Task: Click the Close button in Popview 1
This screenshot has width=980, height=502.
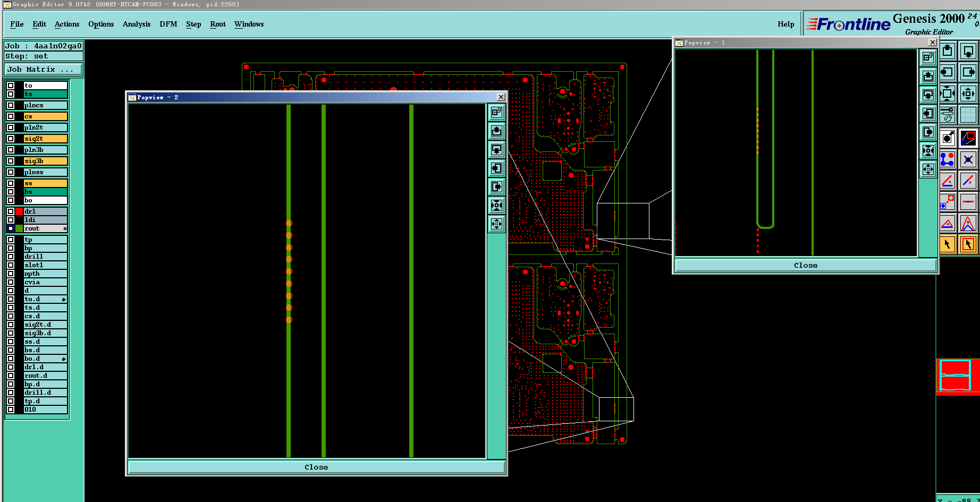Action: [x=806, y=265]
